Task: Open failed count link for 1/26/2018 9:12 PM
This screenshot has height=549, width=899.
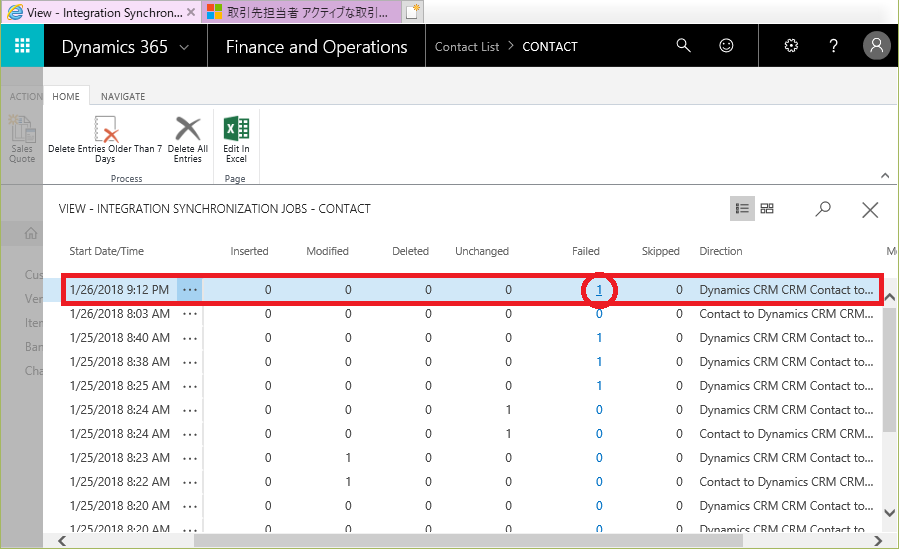Action: [599, 290]
